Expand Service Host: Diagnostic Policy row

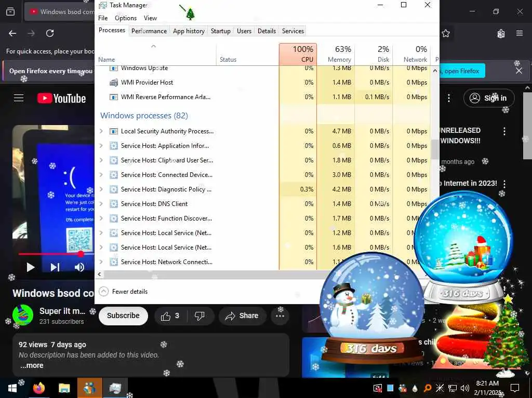point(101,189)
